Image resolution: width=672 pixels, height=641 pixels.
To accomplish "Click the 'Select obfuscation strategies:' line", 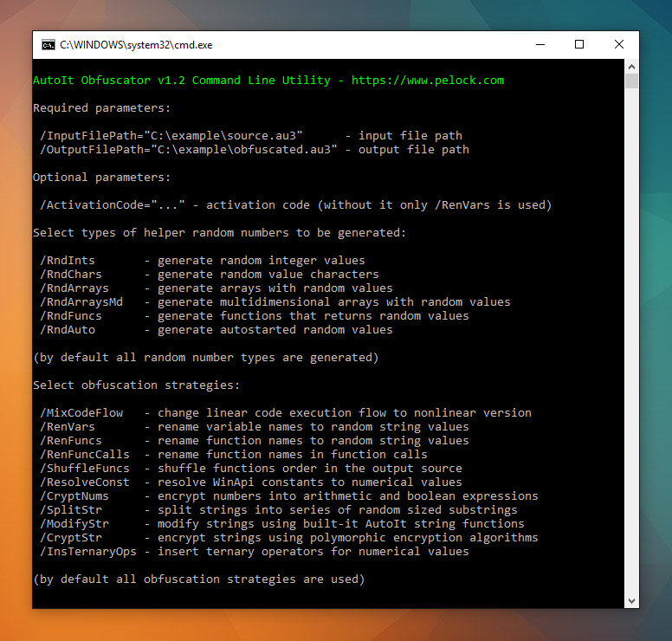I will tap(136, 385).
